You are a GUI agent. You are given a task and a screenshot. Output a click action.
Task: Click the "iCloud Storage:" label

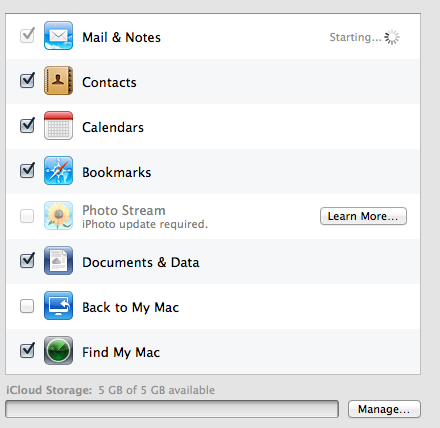(49, 390)
